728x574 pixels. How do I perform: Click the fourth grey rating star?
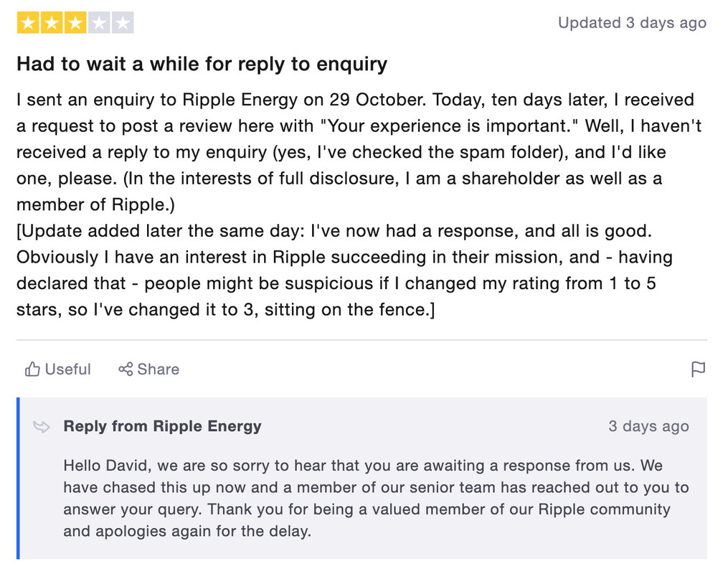tap(99, 23)
